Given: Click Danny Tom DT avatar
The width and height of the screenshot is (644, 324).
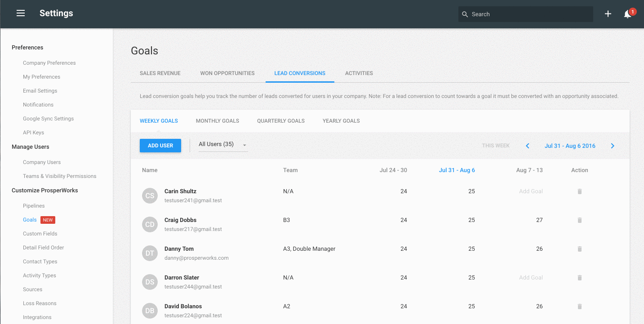Looking at the screenshot, I should point(150,253).
